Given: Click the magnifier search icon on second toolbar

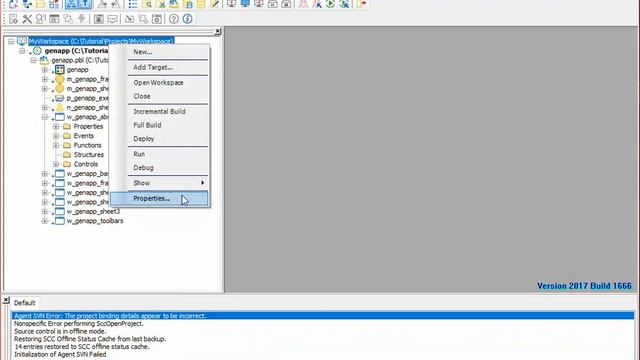Looking at the screenshot, I should (x=40, y=19).
